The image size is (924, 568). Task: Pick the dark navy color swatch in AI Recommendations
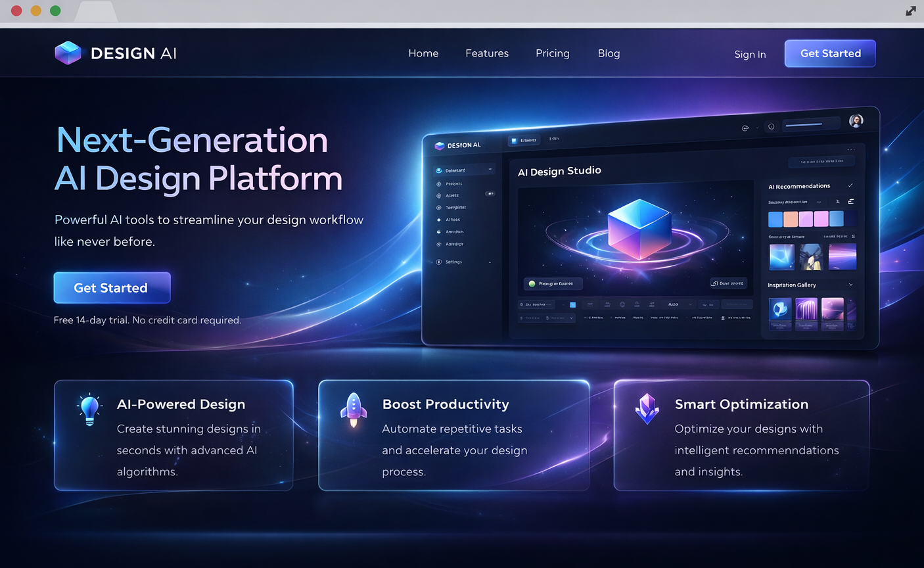[x=851, y=218]
